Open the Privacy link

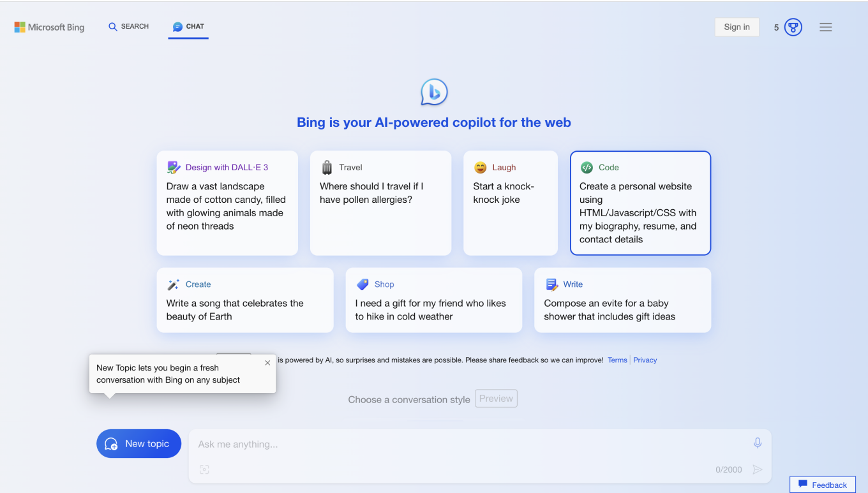(x=645, y=360)
